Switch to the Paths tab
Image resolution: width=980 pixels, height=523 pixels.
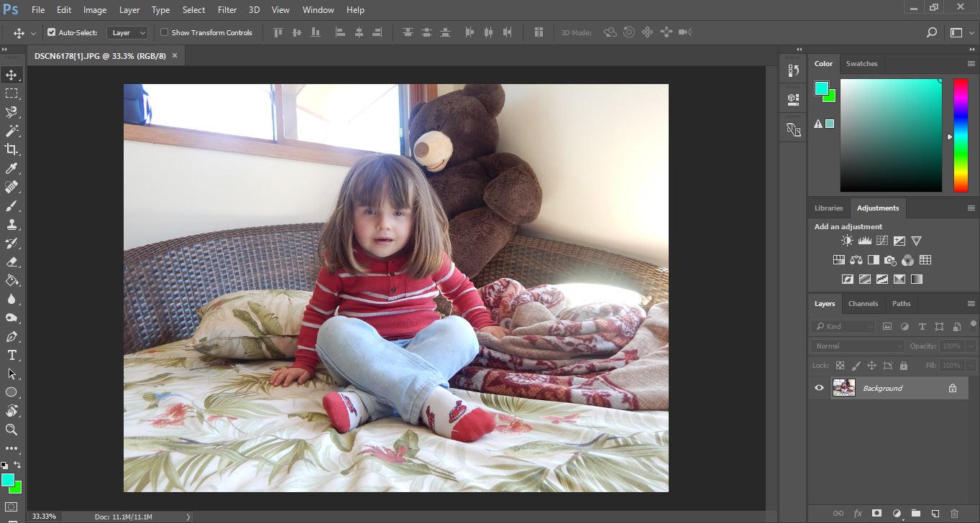901,304
